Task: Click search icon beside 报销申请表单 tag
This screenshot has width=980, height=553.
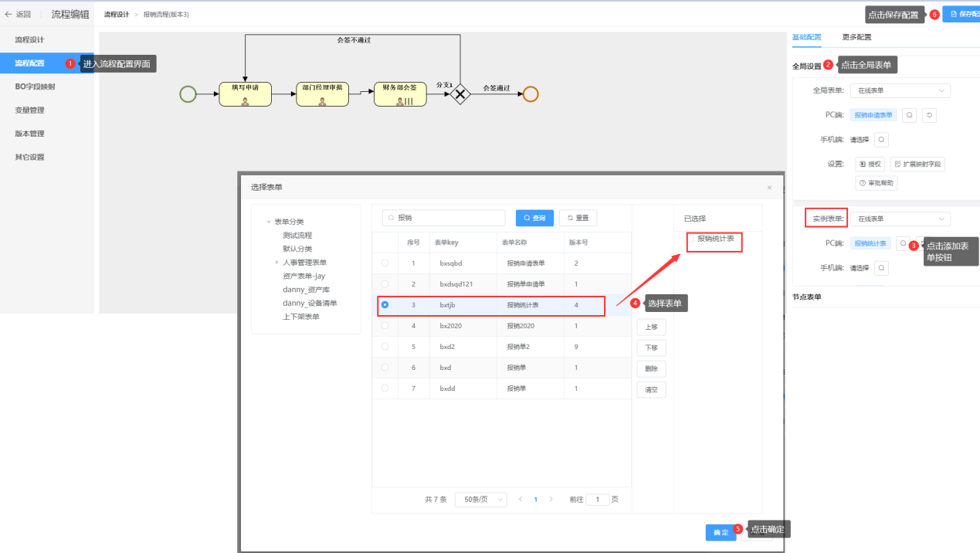Action: 910,115
